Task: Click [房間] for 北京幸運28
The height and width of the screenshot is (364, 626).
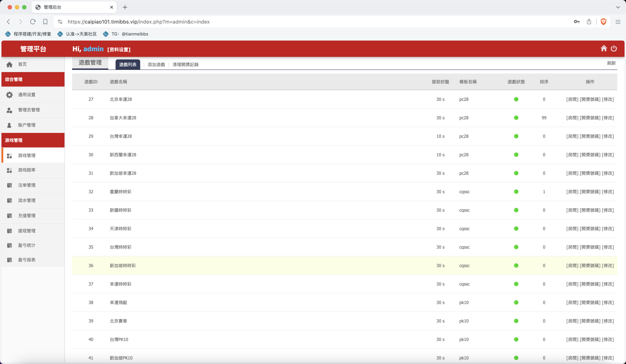Action: coord(572,99)
